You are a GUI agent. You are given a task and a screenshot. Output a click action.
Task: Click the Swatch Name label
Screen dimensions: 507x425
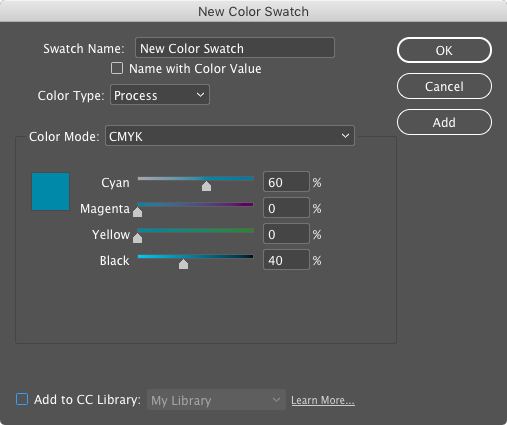pos(84,49)
